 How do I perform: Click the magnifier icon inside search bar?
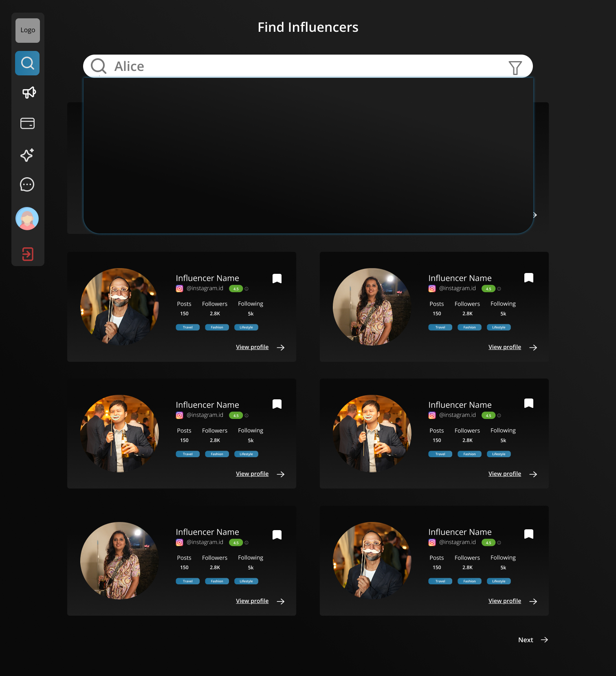click(99, 66)
